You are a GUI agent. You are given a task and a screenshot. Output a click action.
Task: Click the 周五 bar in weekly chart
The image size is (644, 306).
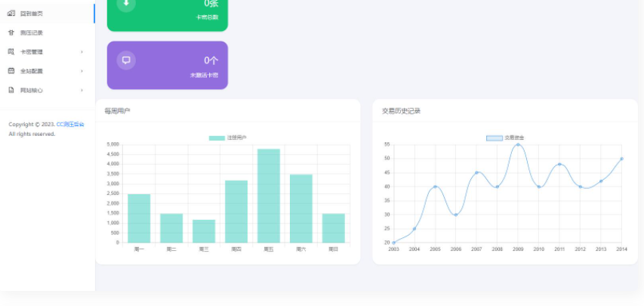pyautogui.click(x=268, y=196)
